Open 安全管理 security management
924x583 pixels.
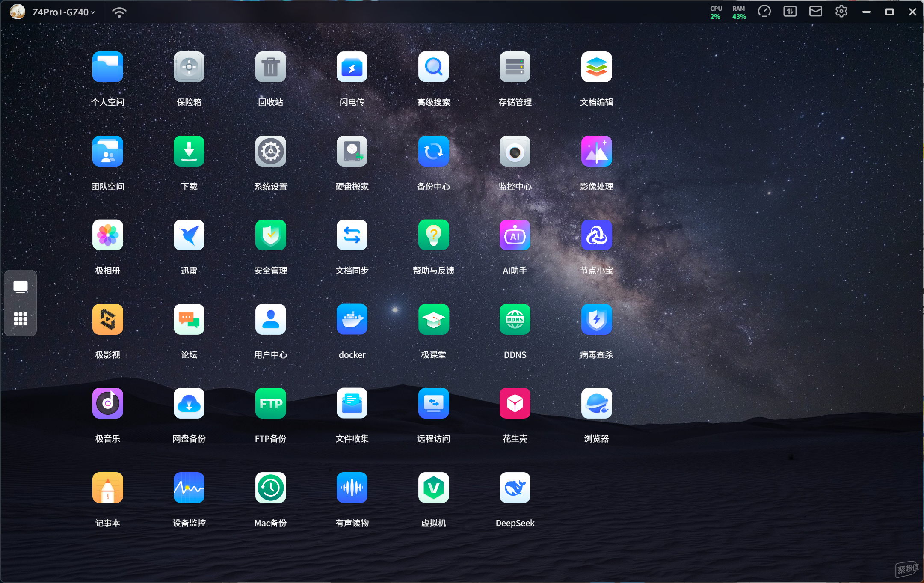pyautogui.click(x=270, y=235)
